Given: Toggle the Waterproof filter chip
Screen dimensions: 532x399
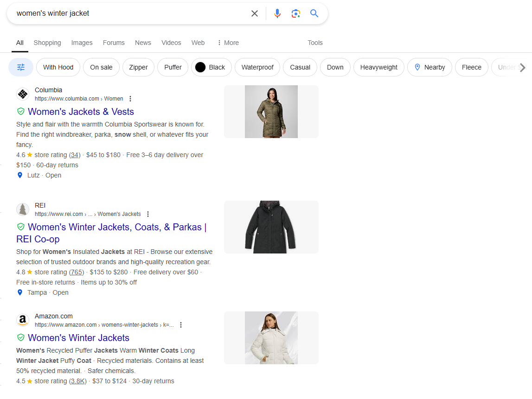Looking at the screenshot, I should click(257, 67).
